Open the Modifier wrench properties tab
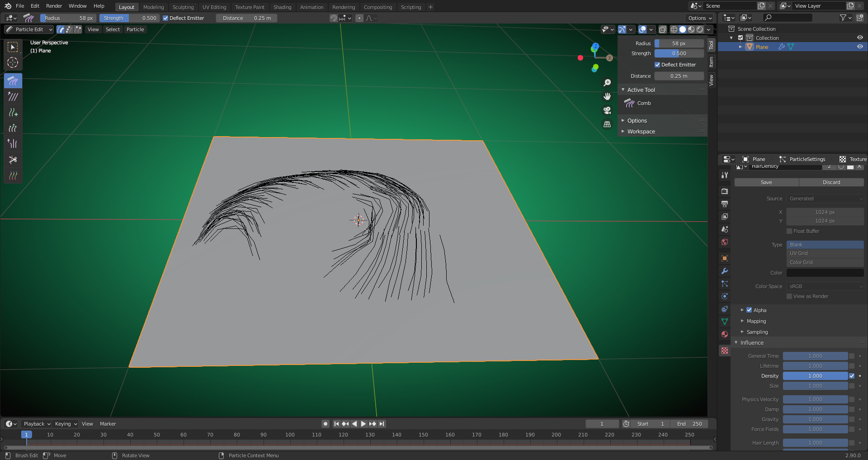This screenshot has width=868, height=460. point(725,271)
